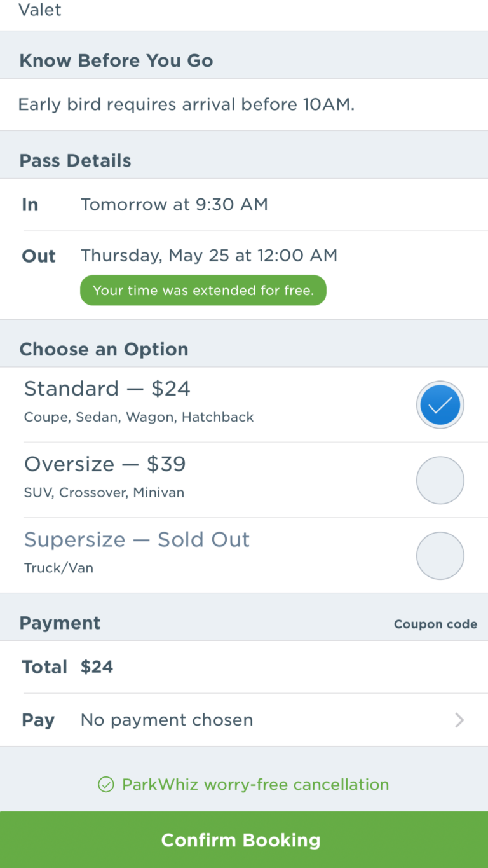This screenshot has height=868, width=488.
Task: Click the Valet label at the top
Action: coord(40,10)
